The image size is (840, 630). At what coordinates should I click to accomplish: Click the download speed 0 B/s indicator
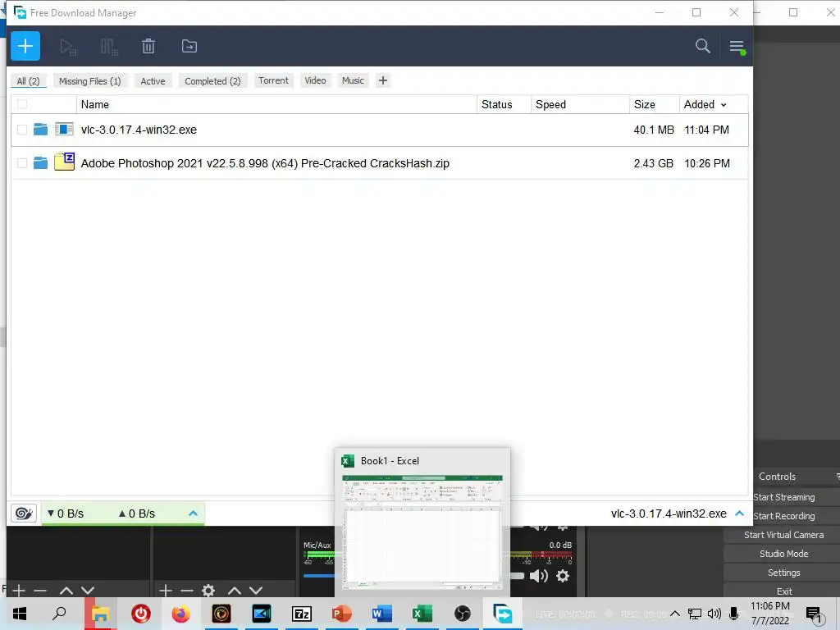66,514
